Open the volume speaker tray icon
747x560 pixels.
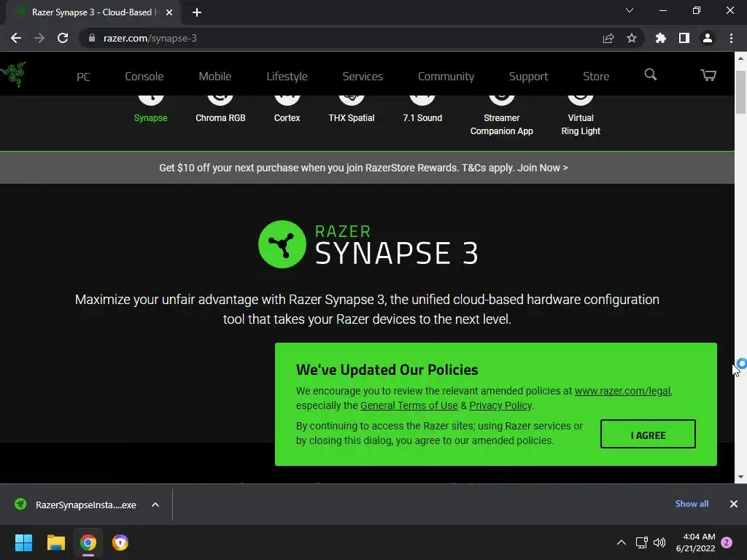659,542
